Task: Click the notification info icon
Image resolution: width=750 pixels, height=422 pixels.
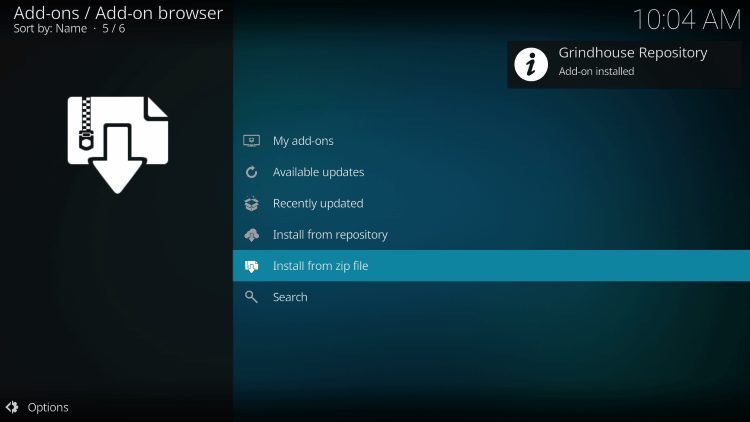Action: 531,64
